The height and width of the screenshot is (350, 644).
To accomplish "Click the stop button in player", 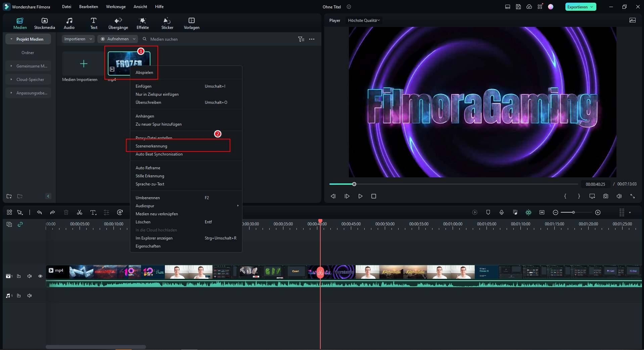I will point(374,196).
